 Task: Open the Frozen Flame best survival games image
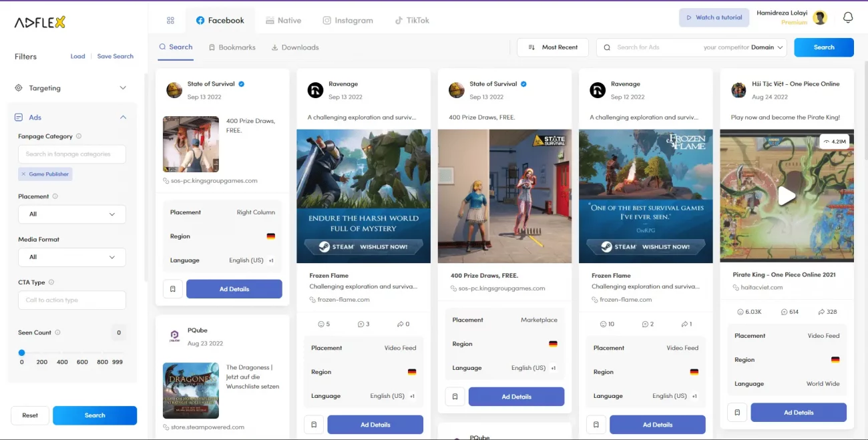point(646,196)
